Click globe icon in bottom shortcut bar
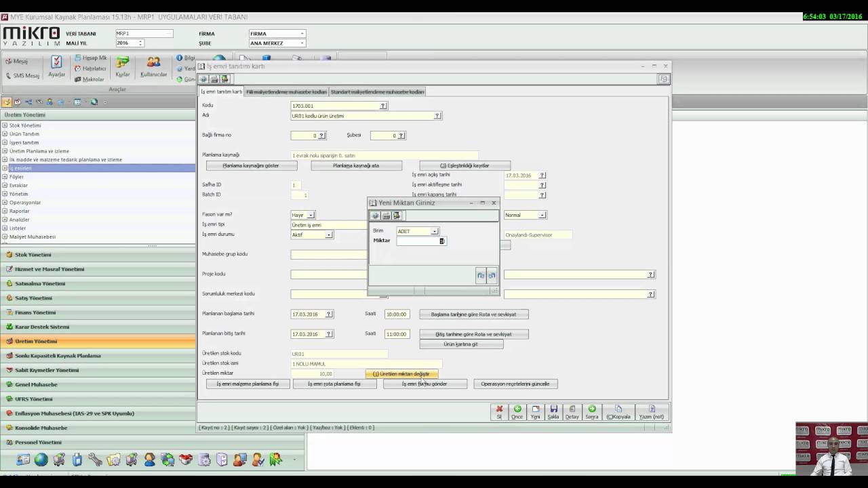 (41, 460)
